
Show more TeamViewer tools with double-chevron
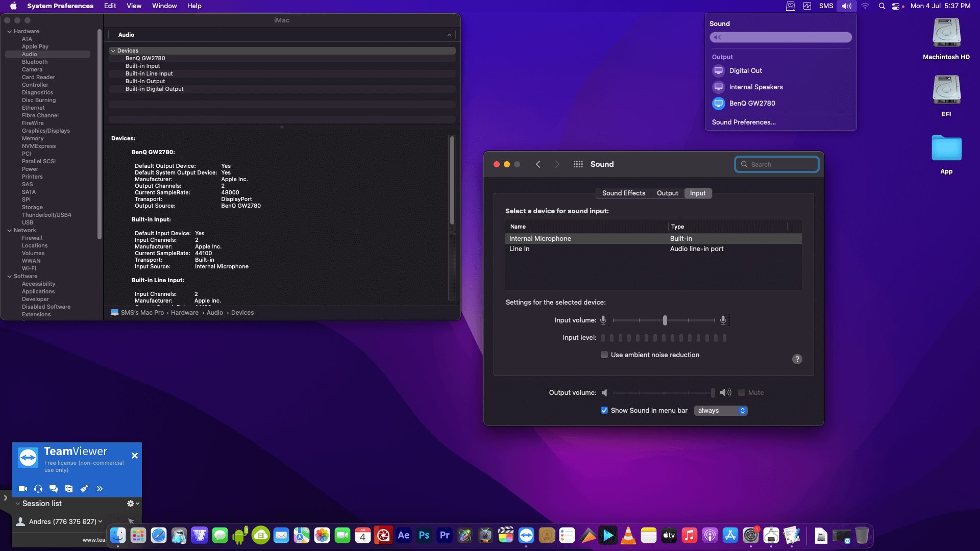coord(100,489)
